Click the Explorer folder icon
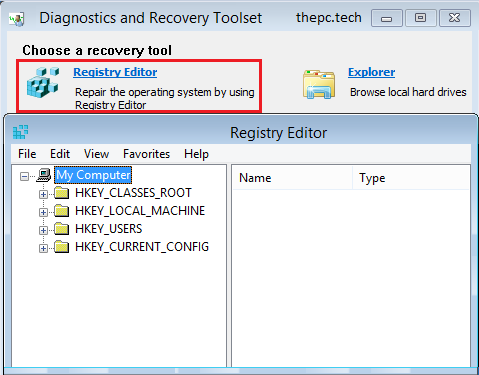Image resolution: width=479 pixels, height=375 pixels. [319, 84]
